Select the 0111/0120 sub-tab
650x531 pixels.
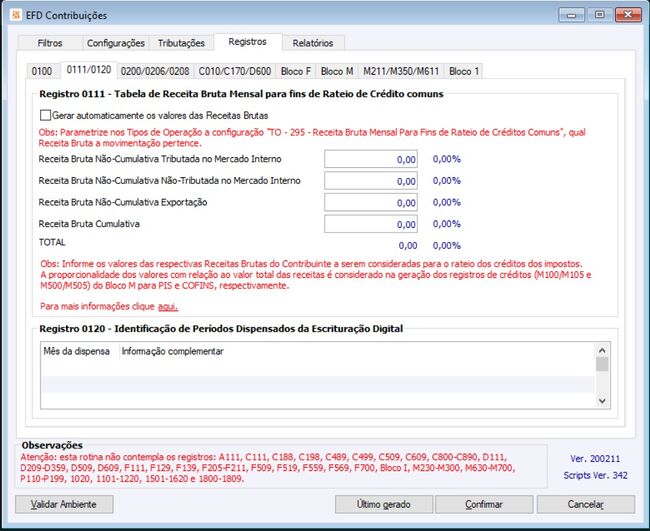tap(89, 70)
